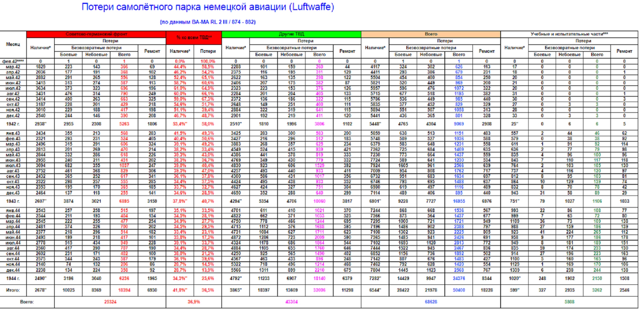Click the blue '16955' in the 1943 г. row
This screenshot has width=644, height=317.
pyautogui.click(x=459, y=201)
